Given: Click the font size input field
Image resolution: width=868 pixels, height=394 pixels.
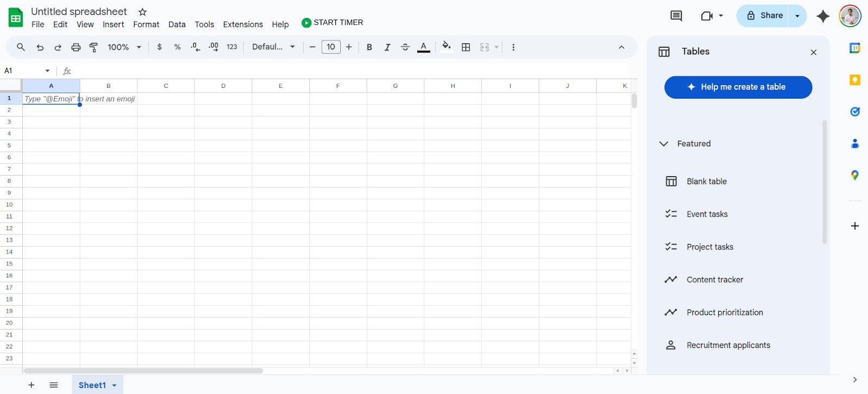Looking at the screenshot, I should pyautogui.click(x=331, y=47).
